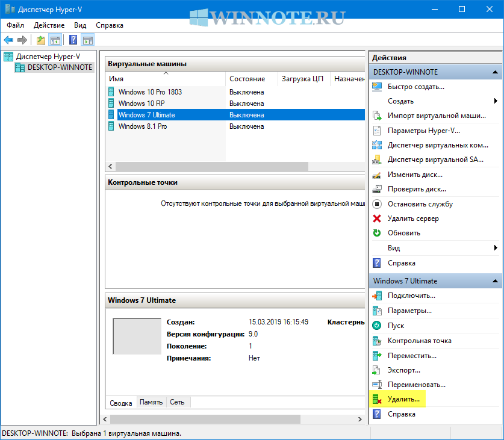Click the Переименовать rename icon

377,385
